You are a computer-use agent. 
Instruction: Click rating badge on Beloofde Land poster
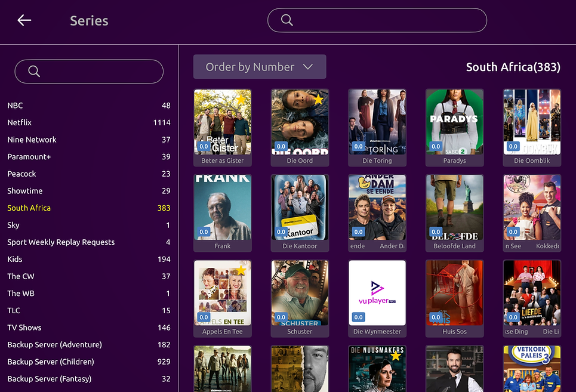tap(436, 232)
